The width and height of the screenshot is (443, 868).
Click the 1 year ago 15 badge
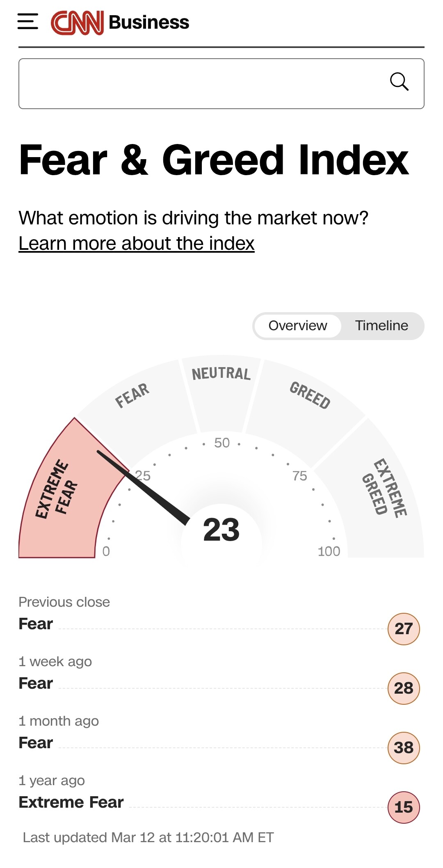(403, 807)
